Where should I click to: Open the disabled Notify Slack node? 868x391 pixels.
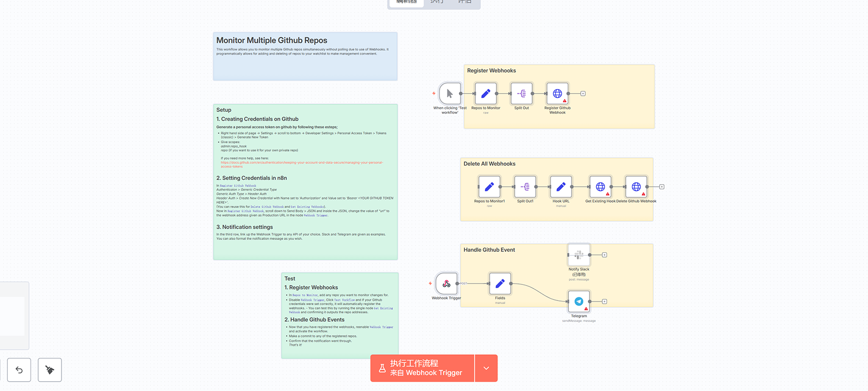tap(579, 255)
